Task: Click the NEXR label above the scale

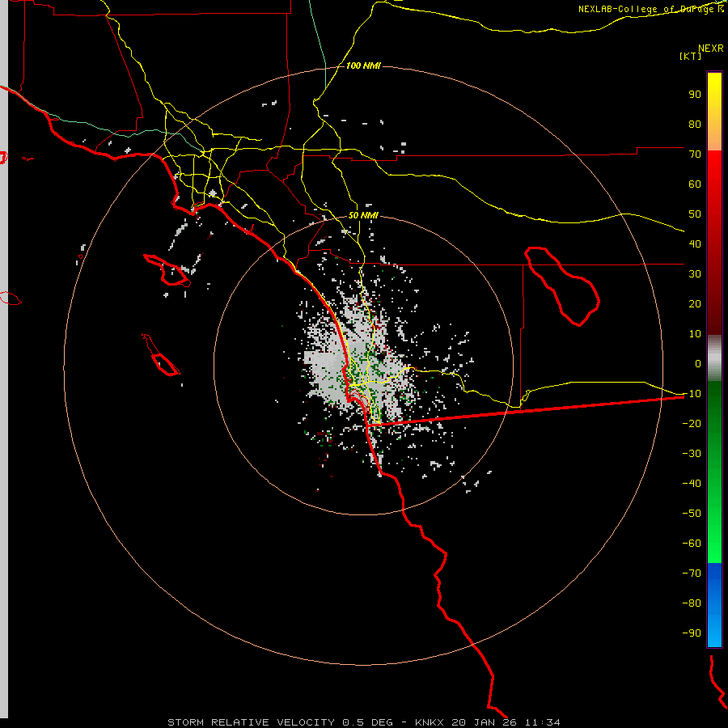Action: 711,49
